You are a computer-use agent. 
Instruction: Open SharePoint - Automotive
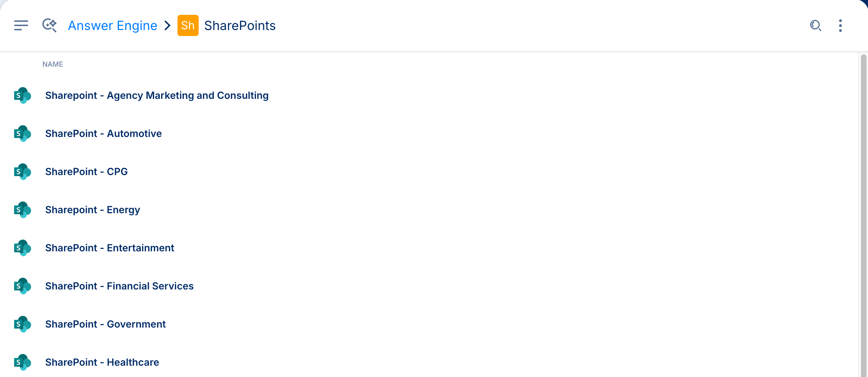click(103, 133)
